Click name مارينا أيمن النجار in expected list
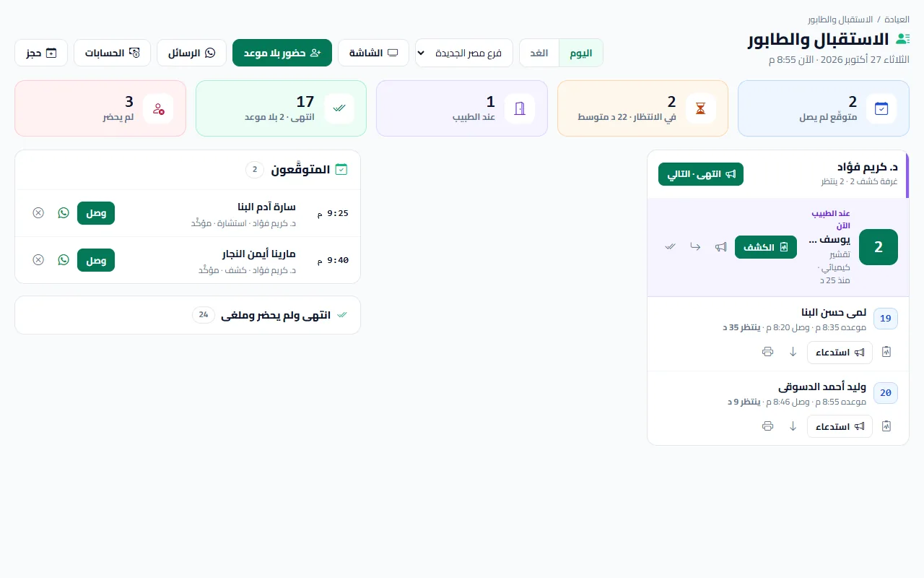Screen dimensions: 924x578 [x=259, y=254]
